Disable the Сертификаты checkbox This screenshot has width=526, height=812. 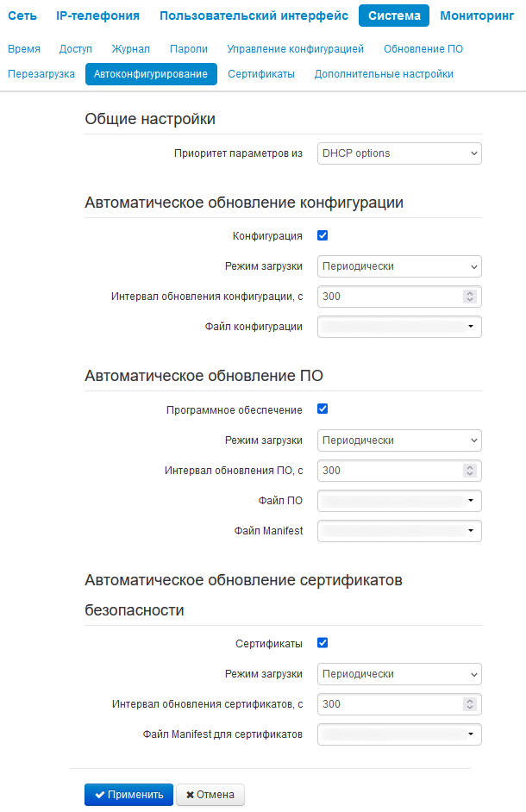click(322, 643)
